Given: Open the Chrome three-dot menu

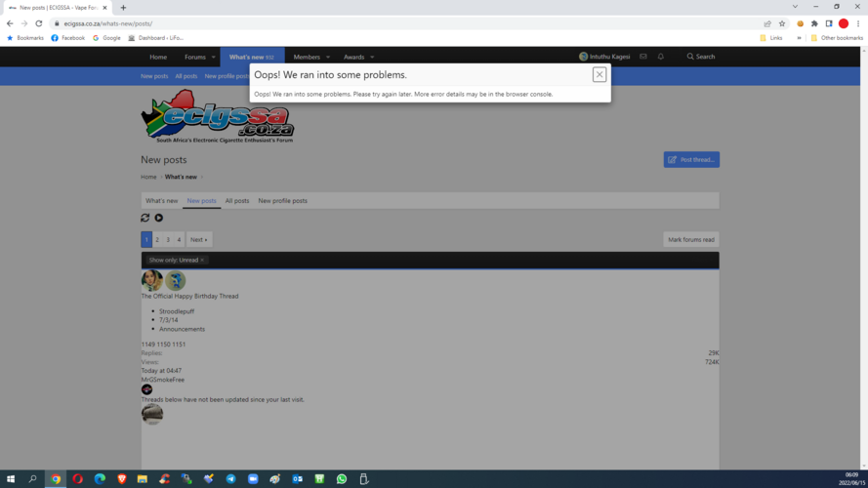Looking at the screenshot, I should pyautogui.click(x=858, y=23).
